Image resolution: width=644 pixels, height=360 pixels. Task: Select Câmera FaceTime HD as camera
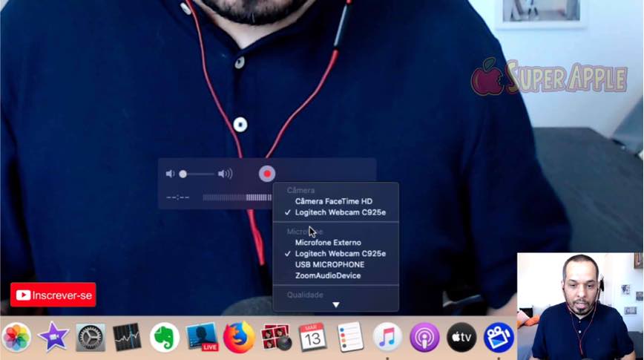point(333,201)
